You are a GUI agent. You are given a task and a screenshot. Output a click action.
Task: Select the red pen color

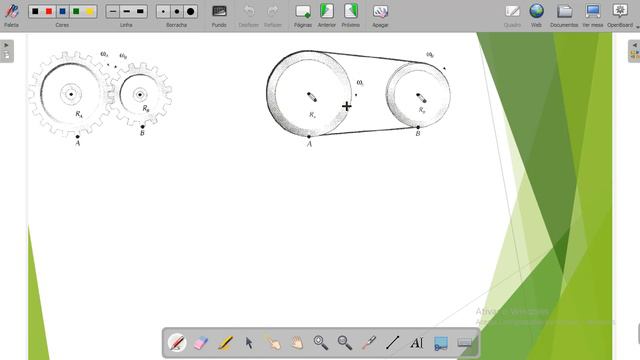[x=49, y=11]
